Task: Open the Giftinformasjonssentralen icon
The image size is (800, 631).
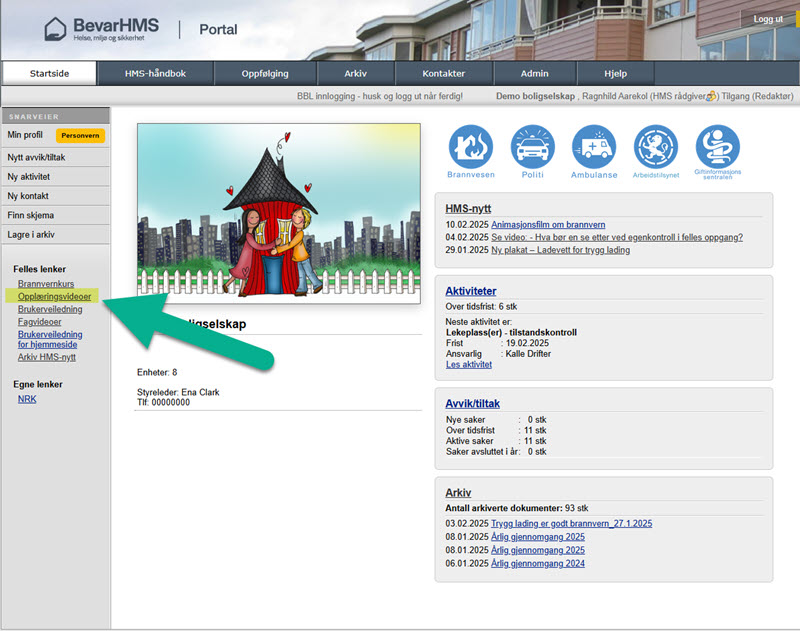Action: point(717,147)
